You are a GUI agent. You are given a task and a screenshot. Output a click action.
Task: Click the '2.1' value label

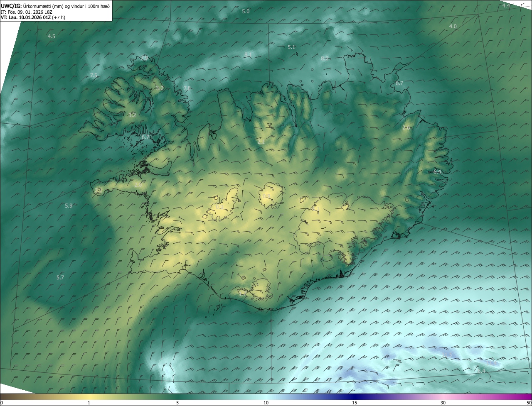pos(261,142)
